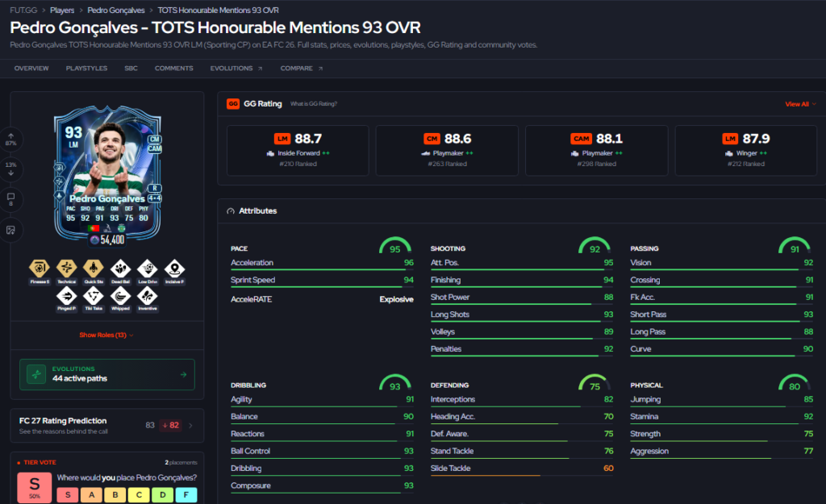Screen dimensions: 826x504
Task: Click the Evolutions card right arrow
Action: coord(183,374)
